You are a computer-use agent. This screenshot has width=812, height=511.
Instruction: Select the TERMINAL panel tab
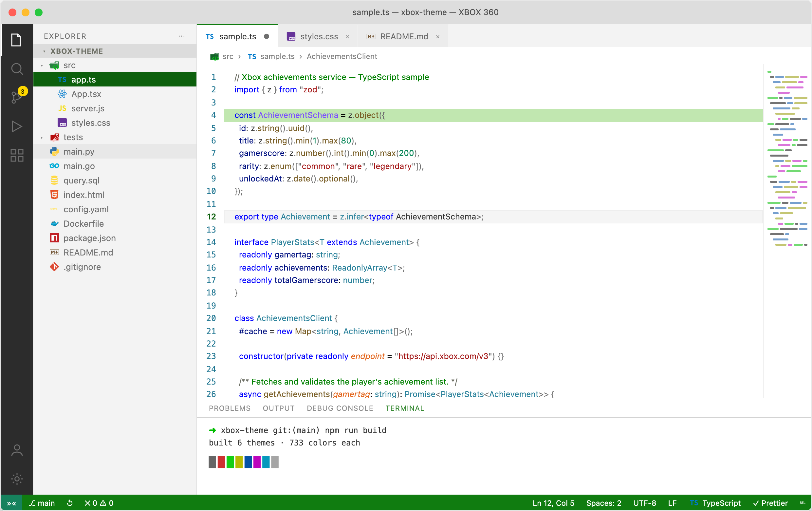coord(405,408)
